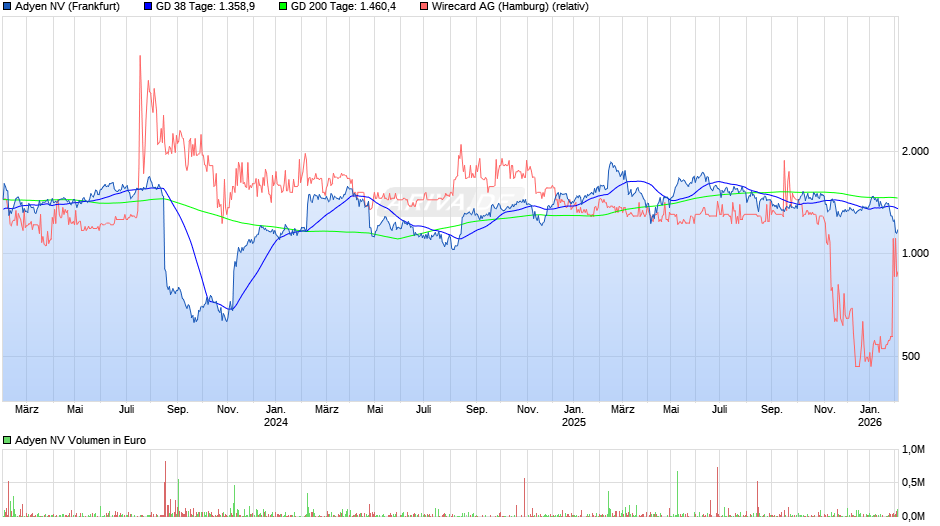The image size is (940, 526).
Task: Select 'Wirecard AG (Hamburg) (relativ)' label
Action: (510, 7)
